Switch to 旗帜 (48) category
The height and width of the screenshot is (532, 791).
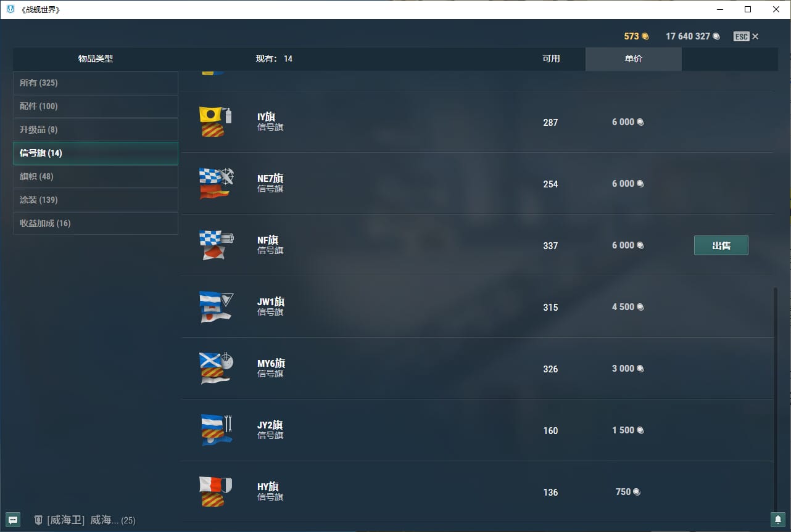click(96, 176)
